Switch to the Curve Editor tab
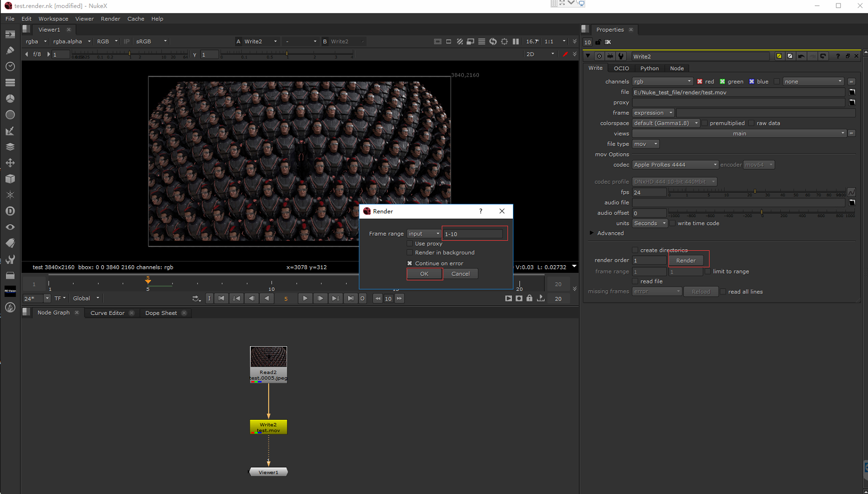 (107, 313)
